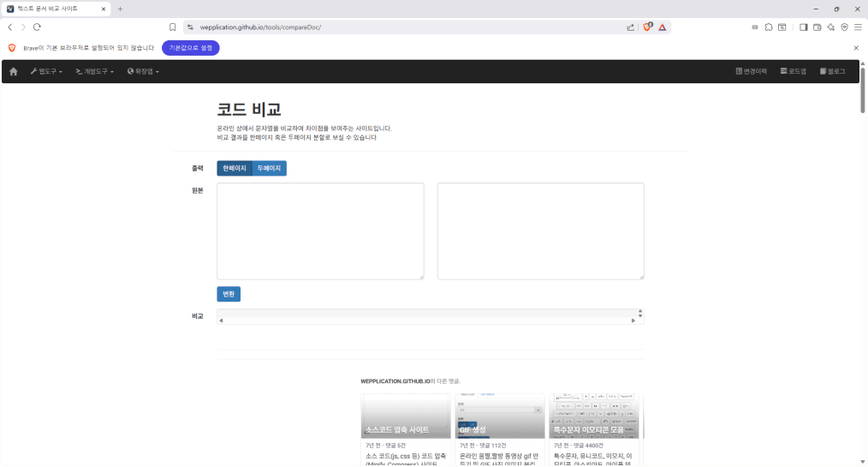Select the 텍스트 문서 비교 사이트 tab
The width and height of the screenshot is (868, 467).
pyautogui.click(x=56, y=9)
